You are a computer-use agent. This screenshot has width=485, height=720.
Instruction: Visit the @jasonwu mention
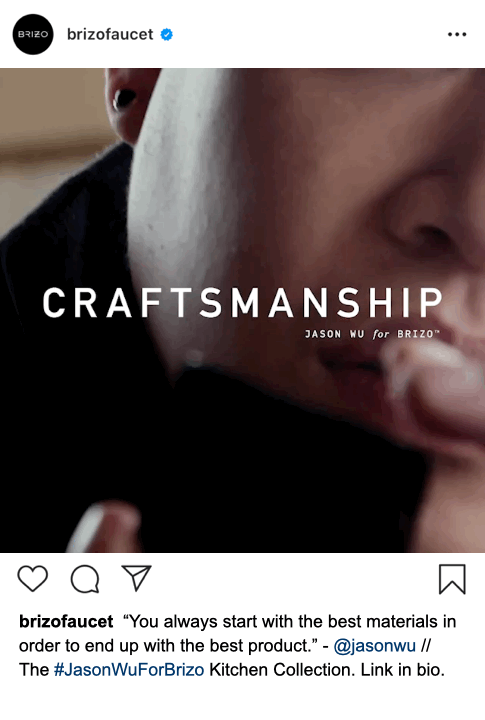(374, 646)
